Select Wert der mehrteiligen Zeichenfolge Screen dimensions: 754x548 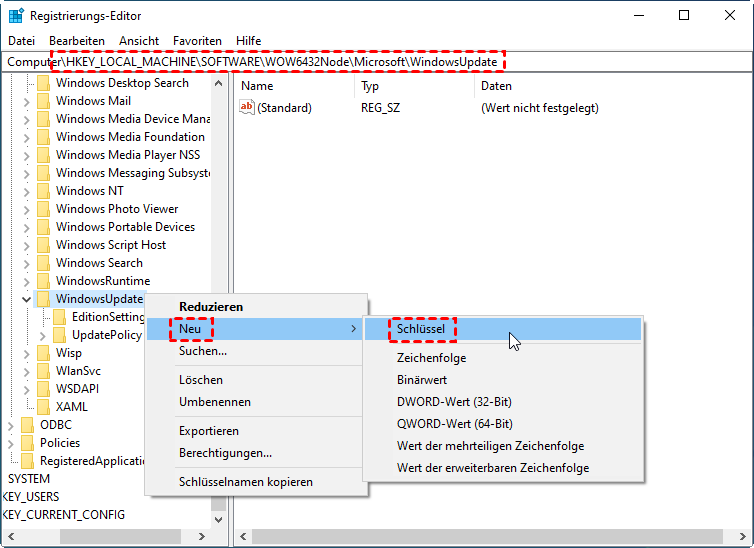pos(503,446)
